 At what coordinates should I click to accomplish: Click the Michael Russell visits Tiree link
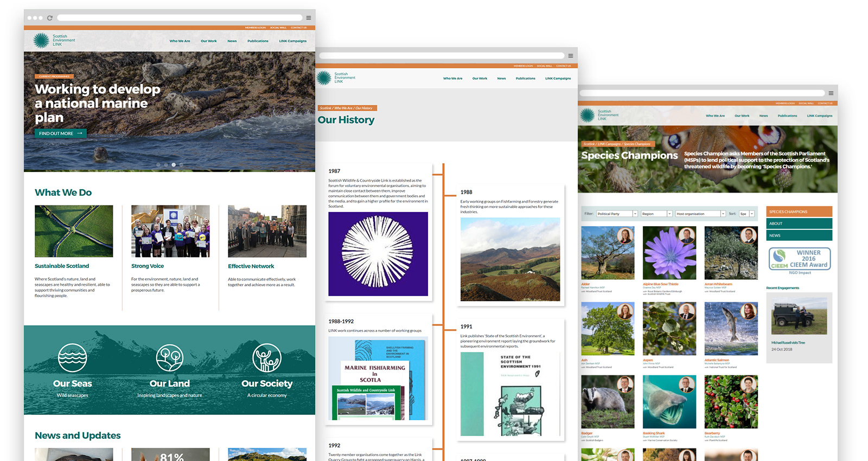pos(788,343)
